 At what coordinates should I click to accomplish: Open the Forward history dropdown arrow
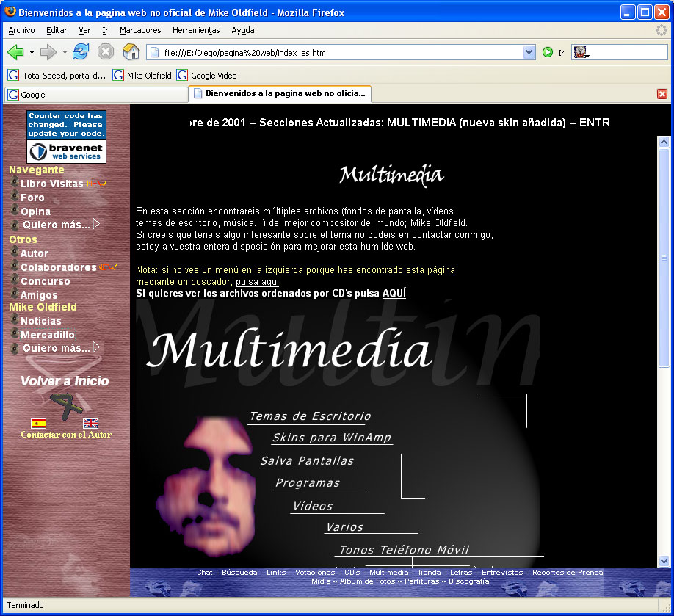coord(65,52)
